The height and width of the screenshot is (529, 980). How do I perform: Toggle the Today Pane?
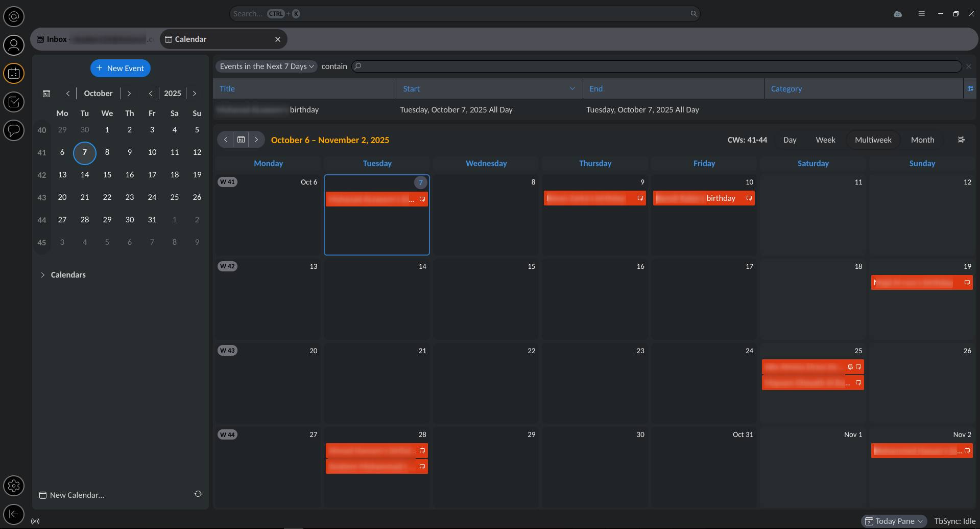(894, 521)
